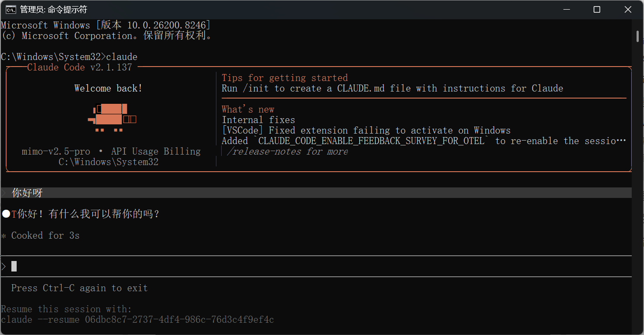
Task: Click the "Cooked for 3s" status line
Action: click(x=46, y=235)
